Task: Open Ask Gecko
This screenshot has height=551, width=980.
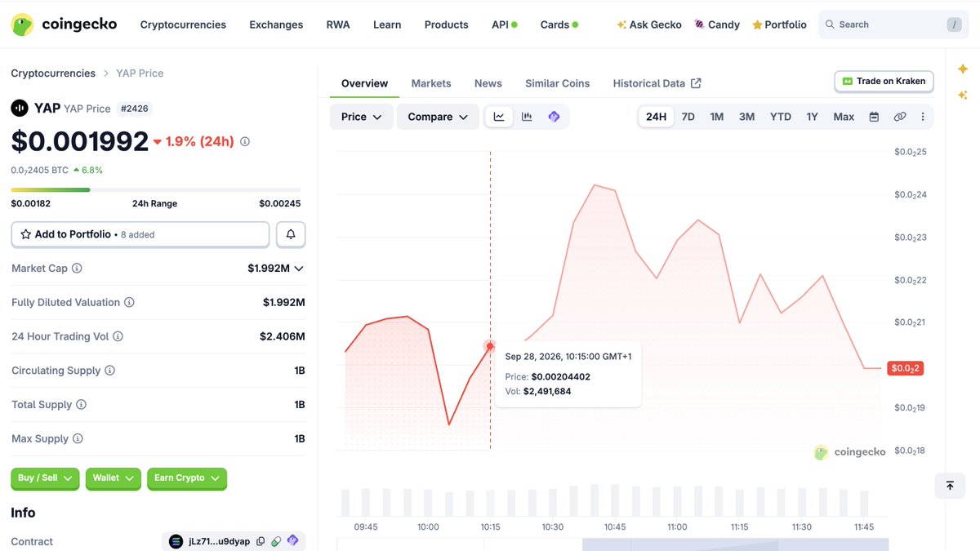Action: [x=649, y=24]
